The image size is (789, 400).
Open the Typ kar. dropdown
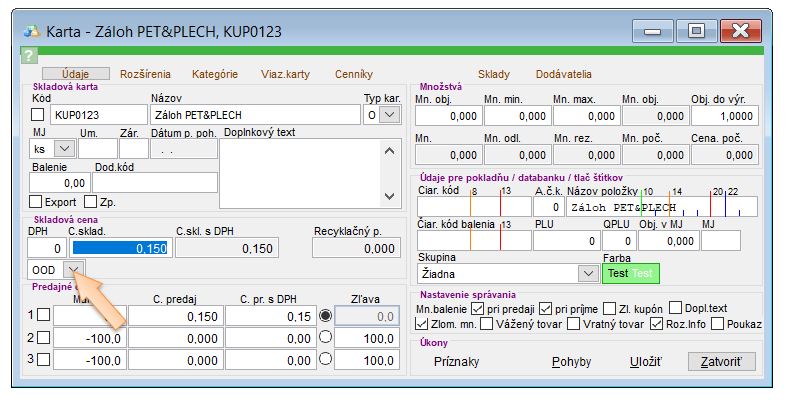point(389,115)
